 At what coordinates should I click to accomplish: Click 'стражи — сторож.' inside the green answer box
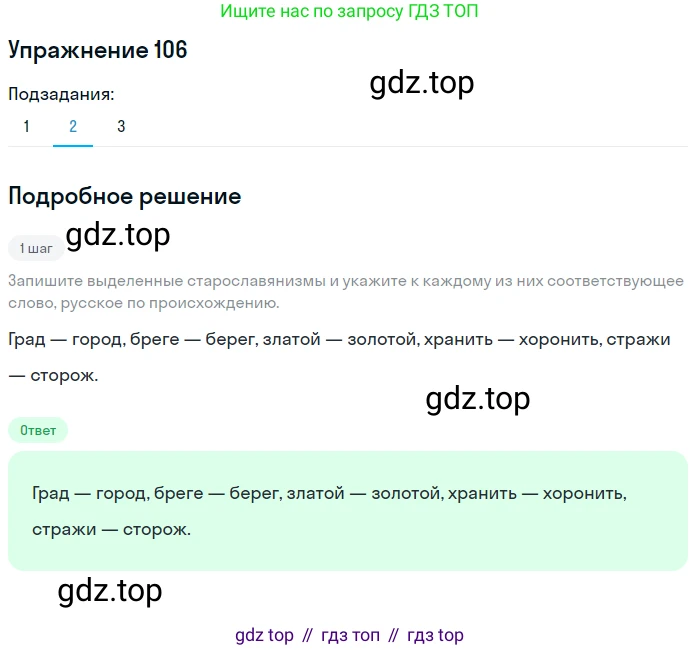tap(111, 529)
